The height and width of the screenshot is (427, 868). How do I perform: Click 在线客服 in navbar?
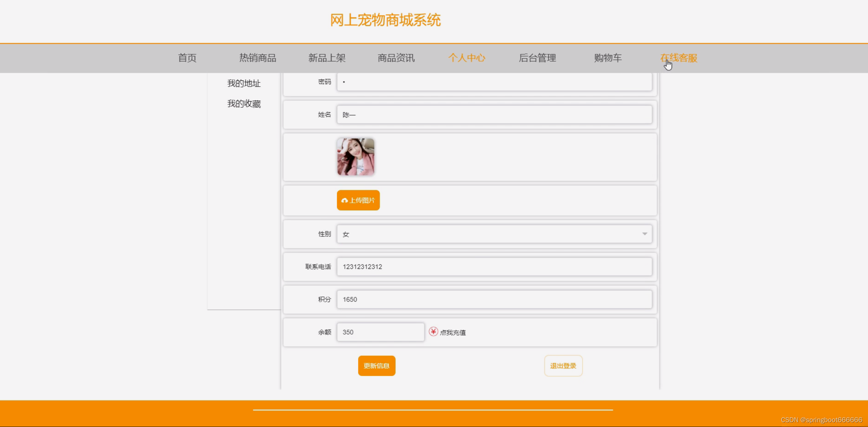click(679, 58)
